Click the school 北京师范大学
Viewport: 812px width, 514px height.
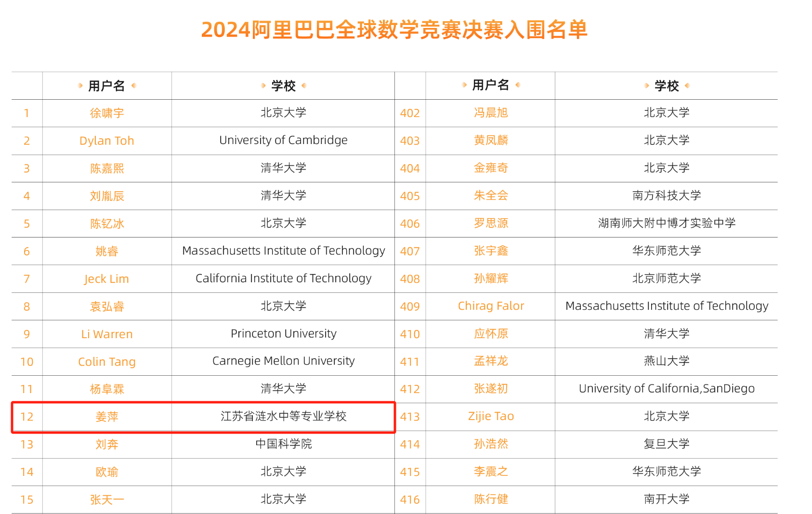[667, 278]
